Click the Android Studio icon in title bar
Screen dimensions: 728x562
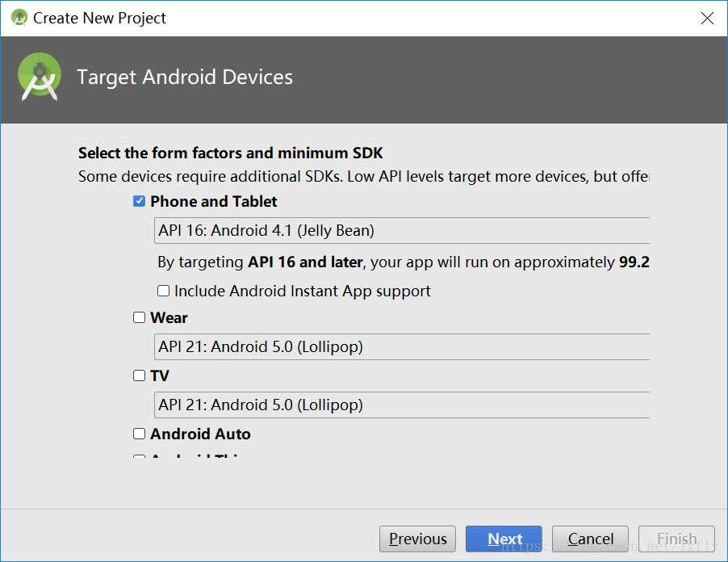pyautogui.click(x=19, y=18)
